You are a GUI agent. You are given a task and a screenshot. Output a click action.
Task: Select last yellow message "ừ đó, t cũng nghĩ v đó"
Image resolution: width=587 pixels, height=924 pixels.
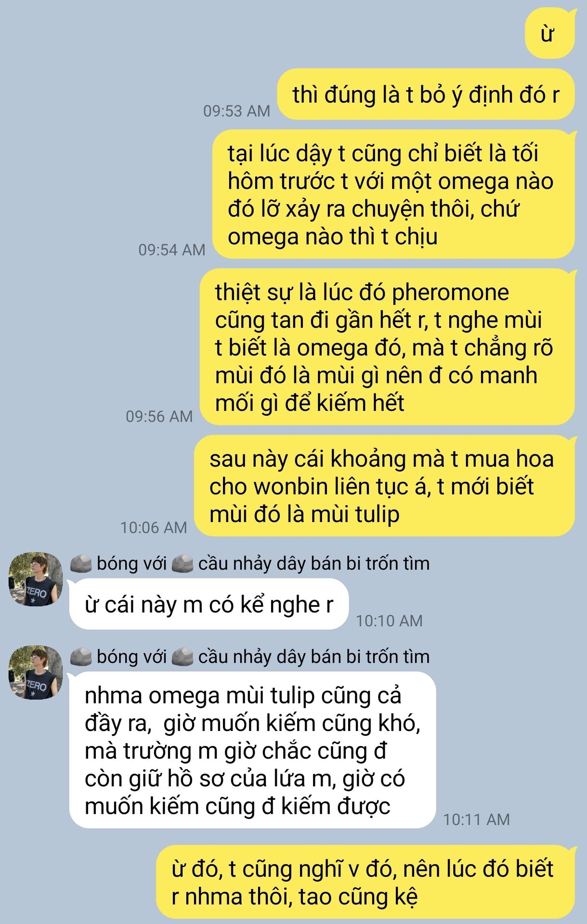[x=365, y=882]
